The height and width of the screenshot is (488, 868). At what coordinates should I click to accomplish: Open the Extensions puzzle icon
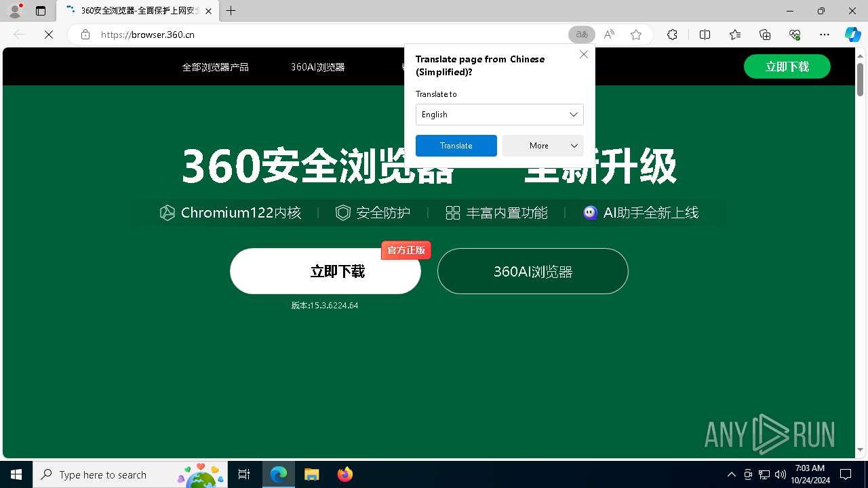coord(672,35)
